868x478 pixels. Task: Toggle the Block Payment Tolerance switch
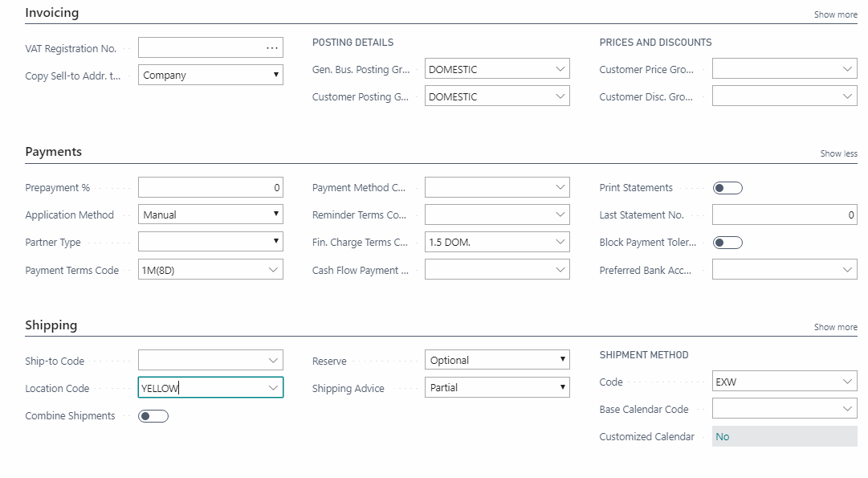(727, 243)
